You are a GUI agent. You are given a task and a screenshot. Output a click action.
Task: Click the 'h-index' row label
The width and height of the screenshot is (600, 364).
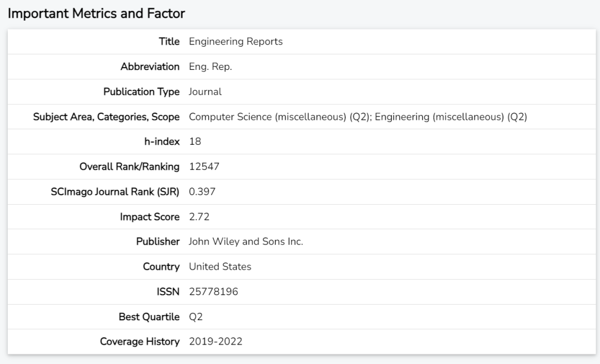coord(162,141)
